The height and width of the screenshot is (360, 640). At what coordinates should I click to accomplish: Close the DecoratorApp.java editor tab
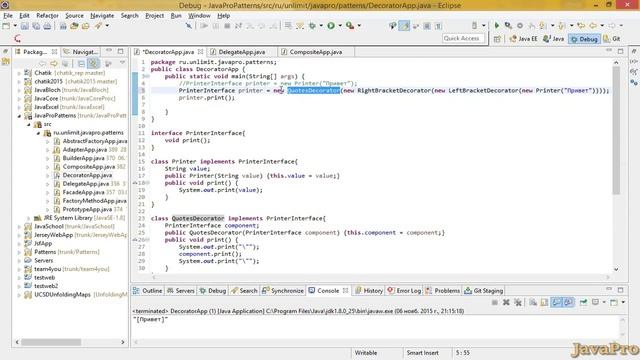pos(200,52)
